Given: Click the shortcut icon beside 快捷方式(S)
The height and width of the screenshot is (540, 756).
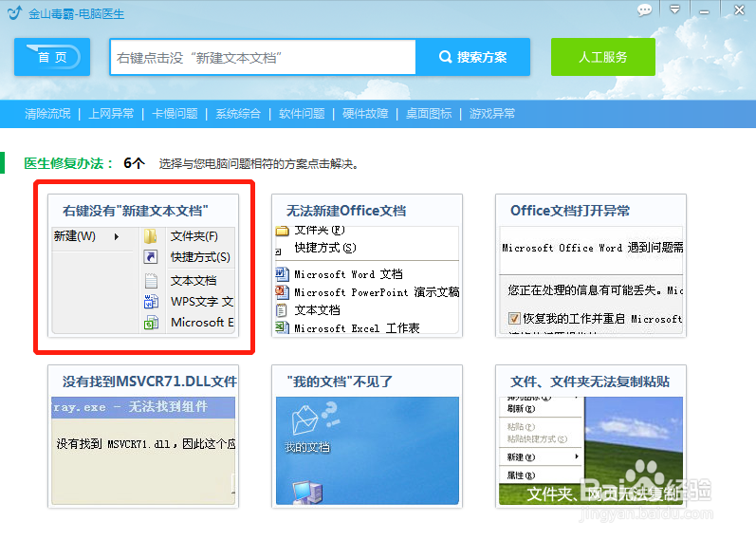Looking at the screenshot, I should [151, 257].
